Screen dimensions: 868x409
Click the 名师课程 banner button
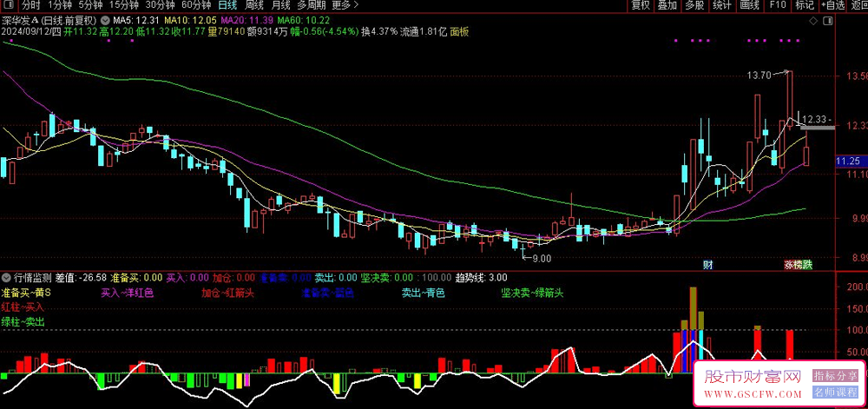pos(835,393)
